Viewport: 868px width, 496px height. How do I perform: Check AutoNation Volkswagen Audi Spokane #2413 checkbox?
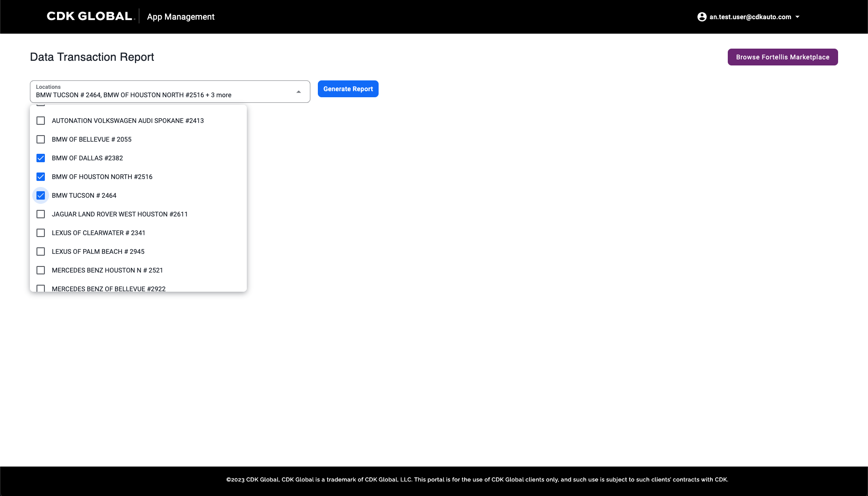pos(41,121)
